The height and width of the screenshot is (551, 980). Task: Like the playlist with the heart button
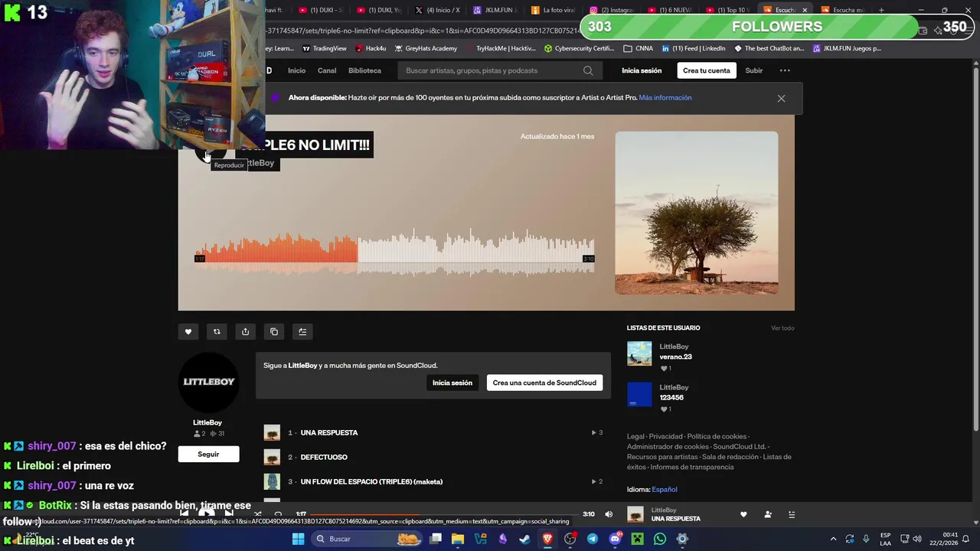pos(188,331)
